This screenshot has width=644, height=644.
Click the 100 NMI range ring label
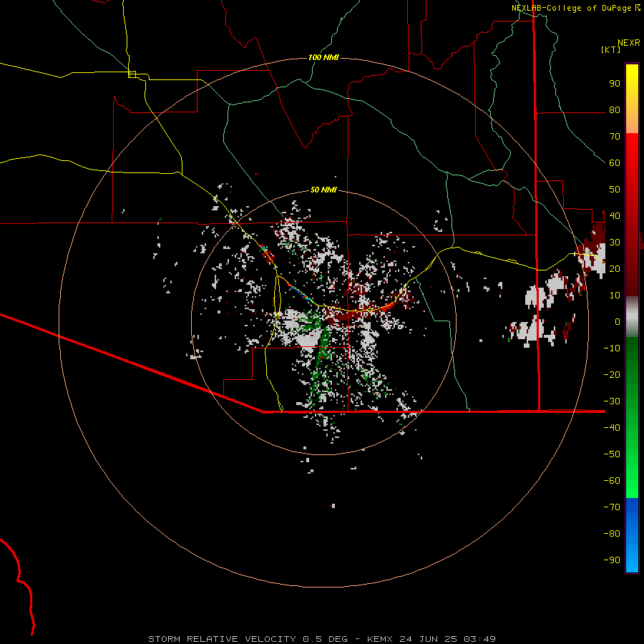323,57
